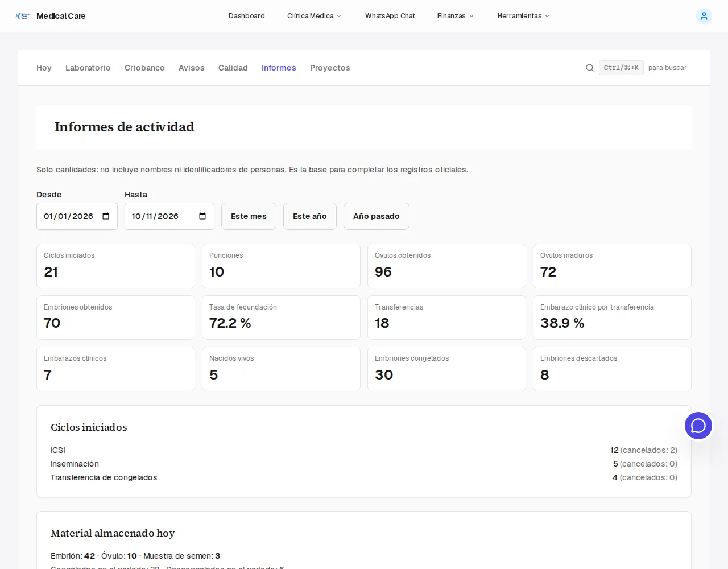Viewport: 728px width, 569px height.
Task: Switch to the Hoy tab
Action: pyautogui.click(x=44, y=68)
